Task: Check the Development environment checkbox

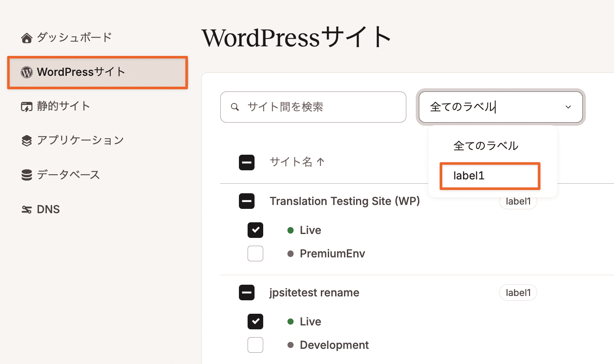Action: [x=255, y=345]
